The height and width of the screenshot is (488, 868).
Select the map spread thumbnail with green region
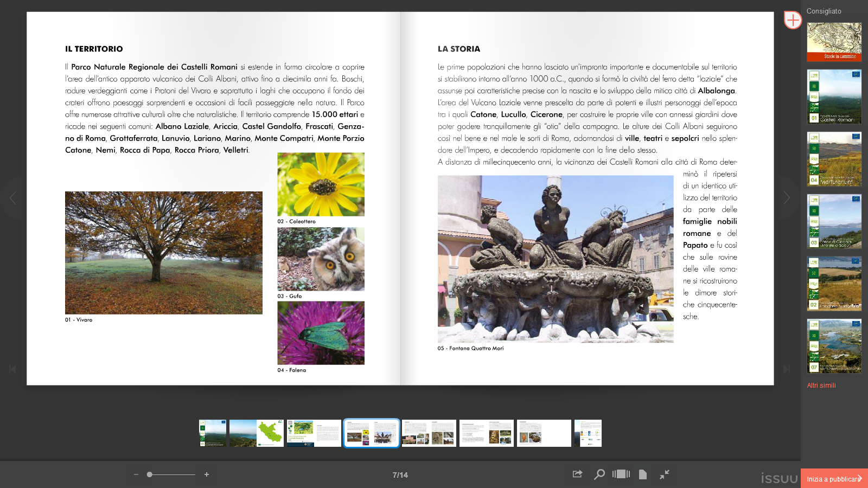(257, 433)
